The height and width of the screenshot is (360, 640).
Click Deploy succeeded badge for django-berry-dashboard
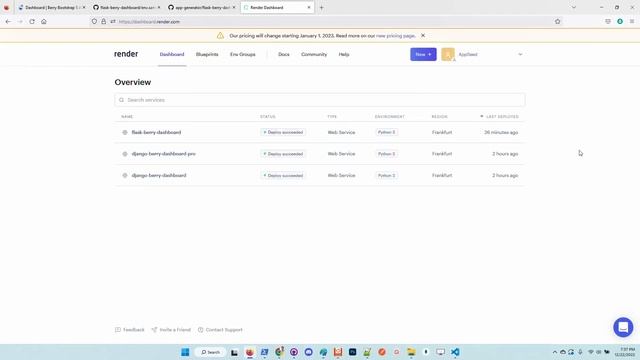tap(283, 176)
